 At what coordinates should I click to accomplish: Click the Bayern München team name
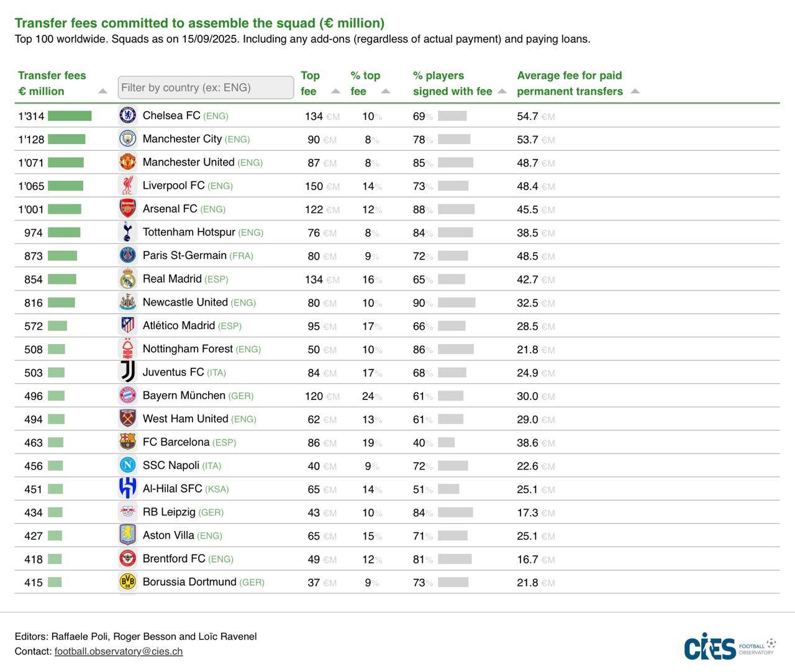pos(184,395)
